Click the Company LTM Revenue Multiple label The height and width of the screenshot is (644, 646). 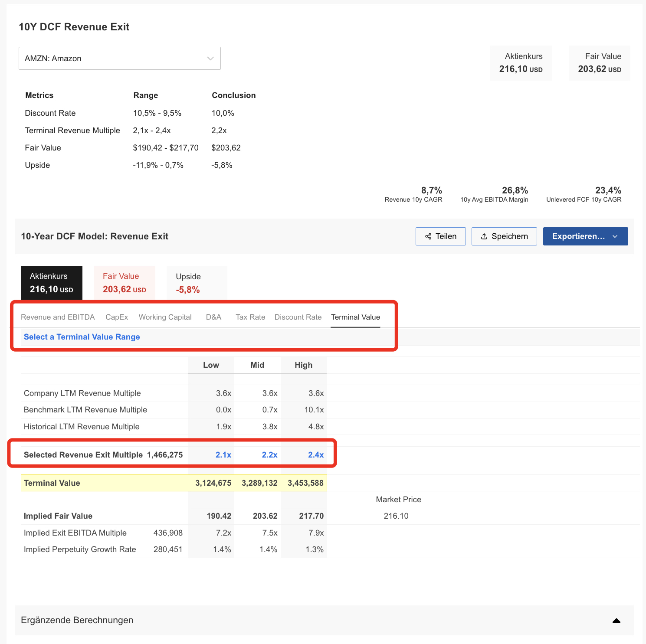point(82,393)
